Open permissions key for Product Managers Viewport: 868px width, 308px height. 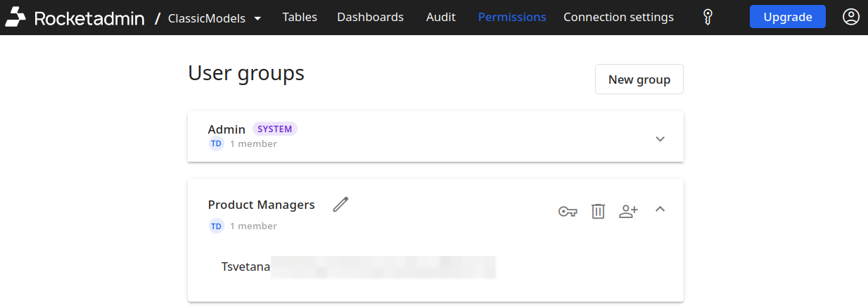[x=568, y=211]
